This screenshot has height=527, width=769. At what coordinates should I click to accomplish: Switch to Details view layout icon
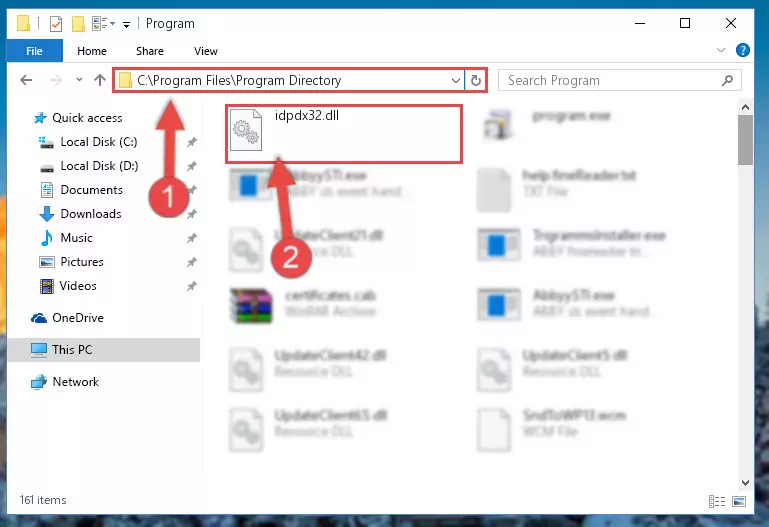717,501
